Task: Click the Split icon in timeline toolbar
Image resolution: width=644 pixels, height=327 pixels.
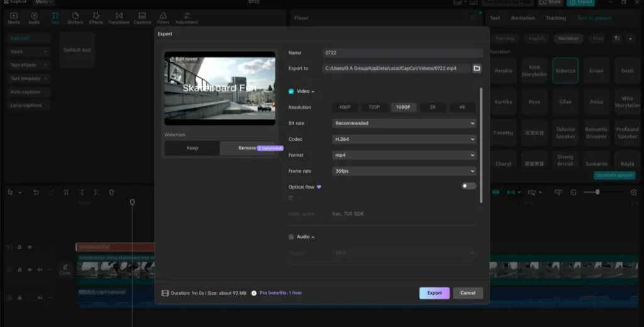Action: 66,192
